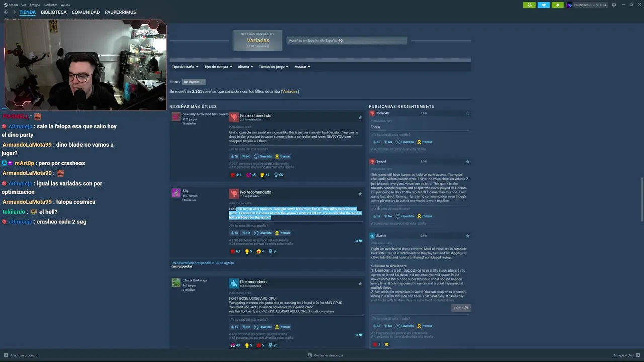Switch to the BIBLIOTECA tab

tap(54, 12)
